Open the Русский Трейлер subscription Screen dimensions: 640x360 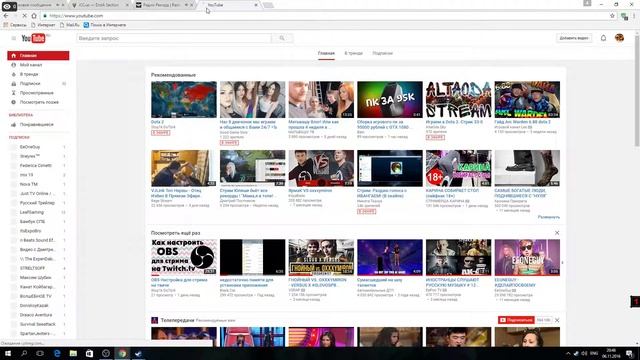click(x=38, y=203)
